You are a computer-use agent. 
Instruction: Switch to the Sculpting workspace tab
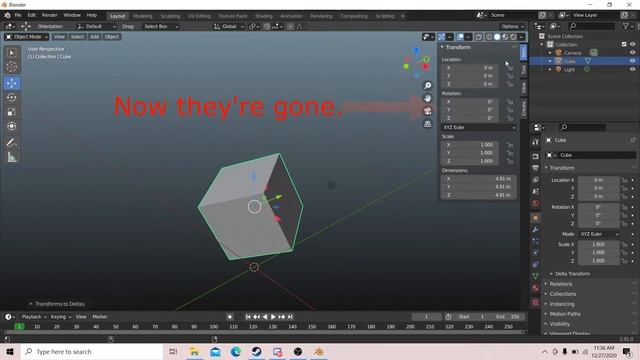(x=170, y=16)
